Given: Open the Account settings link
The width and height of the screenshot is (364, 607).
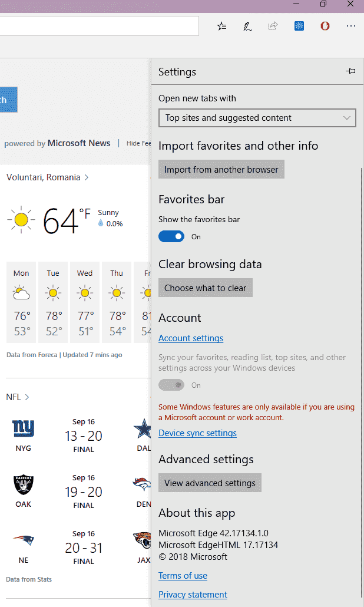Looking at the screenshot, I should [191, 338].
